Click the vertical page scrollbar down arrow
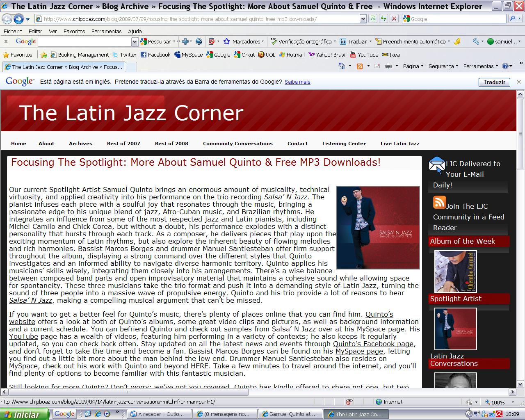The width and height of the screenshot is (525, 420). [x=520, y=384]
